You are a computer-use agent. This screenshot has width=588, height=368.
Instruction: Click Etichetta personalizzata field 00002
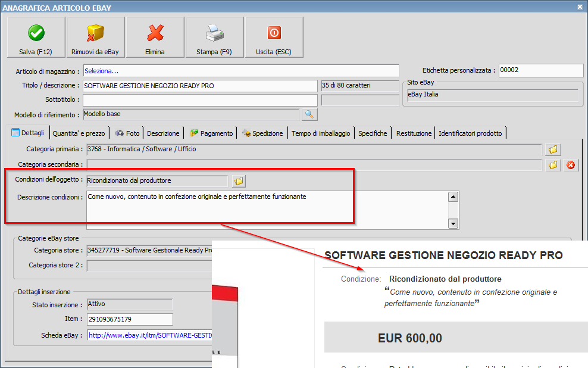(x=541, y=70)
